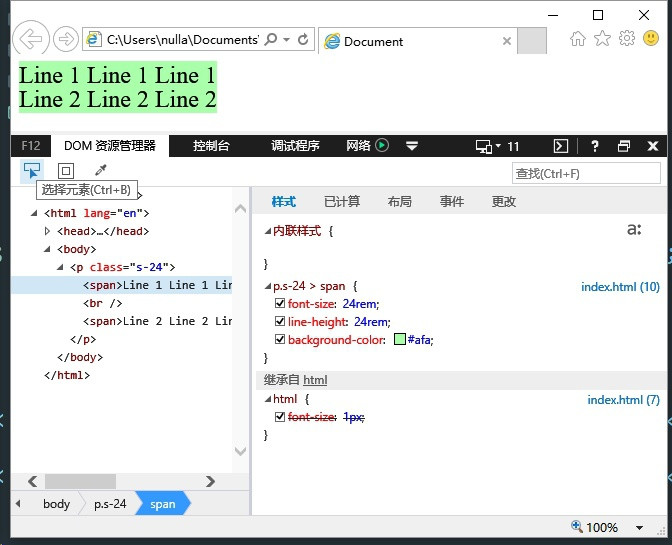Refresh the page using the reload icon

[x=305, y=39]
